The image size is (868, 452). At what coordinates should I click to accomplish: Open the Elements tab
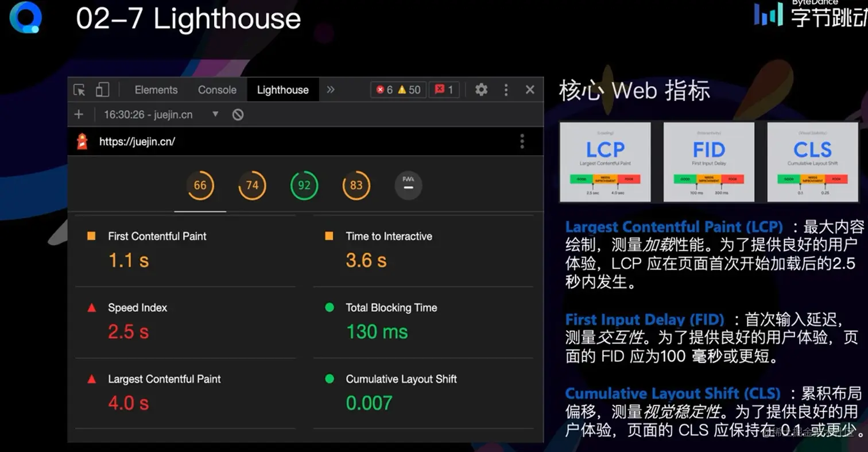156,90
